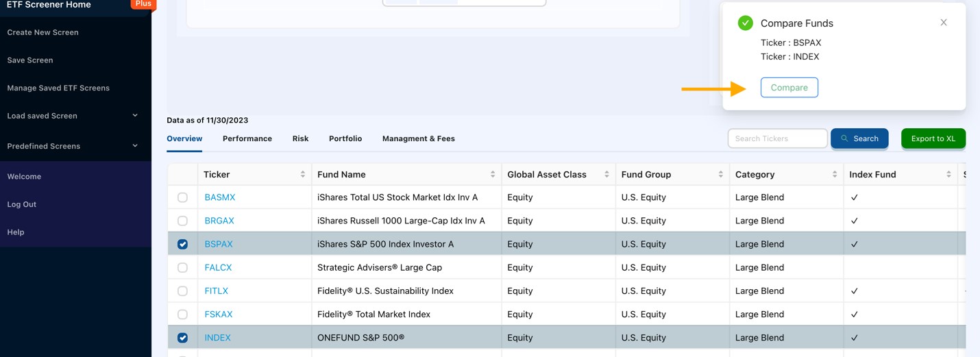Click Index Fund checkmark in BASMX row
This screenshot has width=980, height=357.
click(x=854, y=197)
